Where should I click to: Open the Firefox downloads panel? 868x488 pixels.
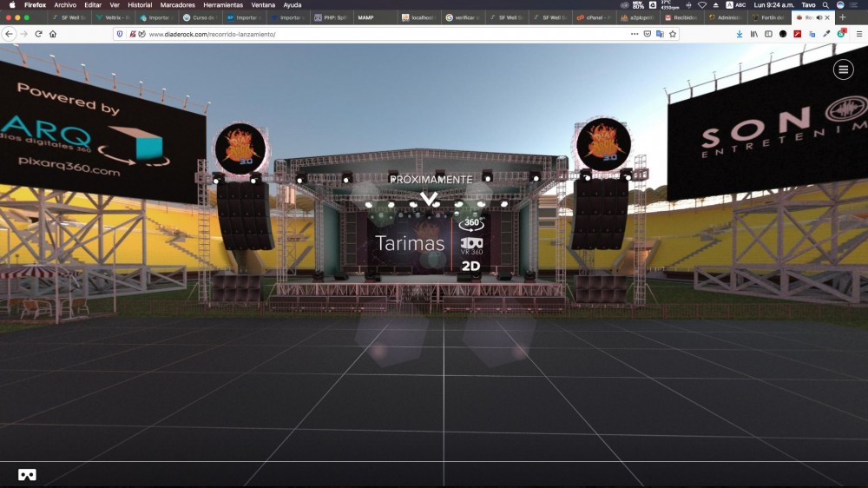[x=740, y=34]
